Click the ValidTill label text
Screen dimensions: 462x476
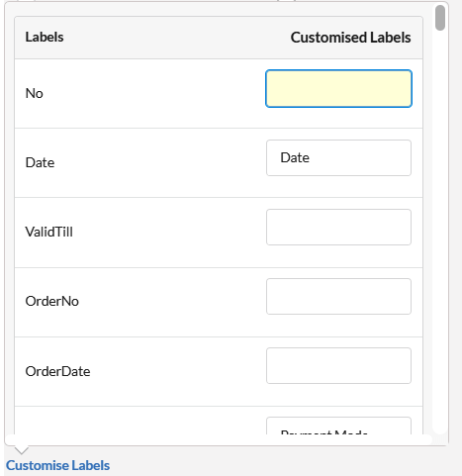[49, 232]
